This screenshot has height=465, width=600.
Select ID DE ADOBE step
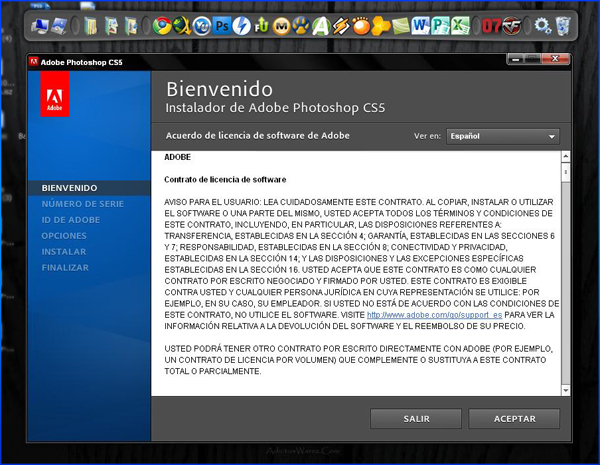[x=71, y=220]
